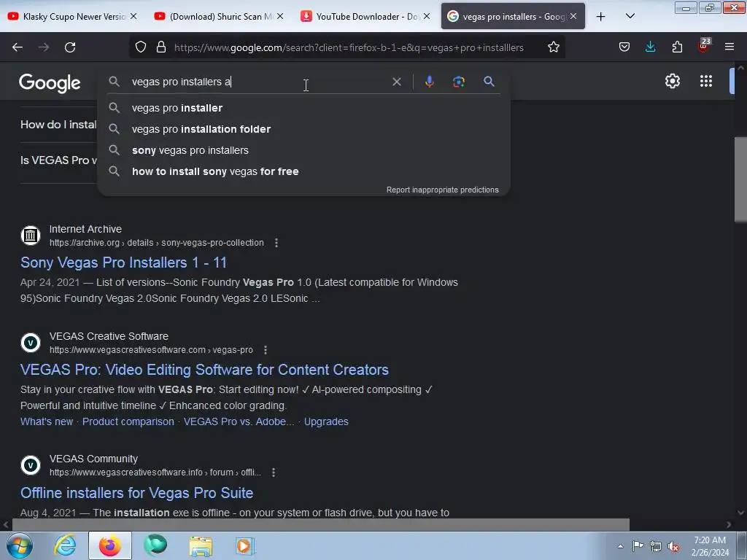This screenshot has width=747, height=560.
Task: Show Firefox downloads panel
Action: [x=650, y=47]
